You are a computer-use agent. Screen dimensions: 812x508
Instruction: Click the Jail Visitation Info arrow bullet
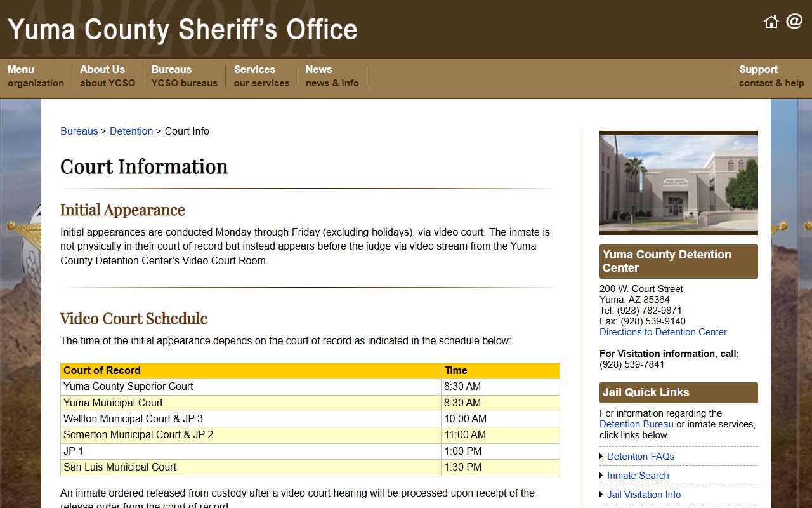(x=601, y=495)
